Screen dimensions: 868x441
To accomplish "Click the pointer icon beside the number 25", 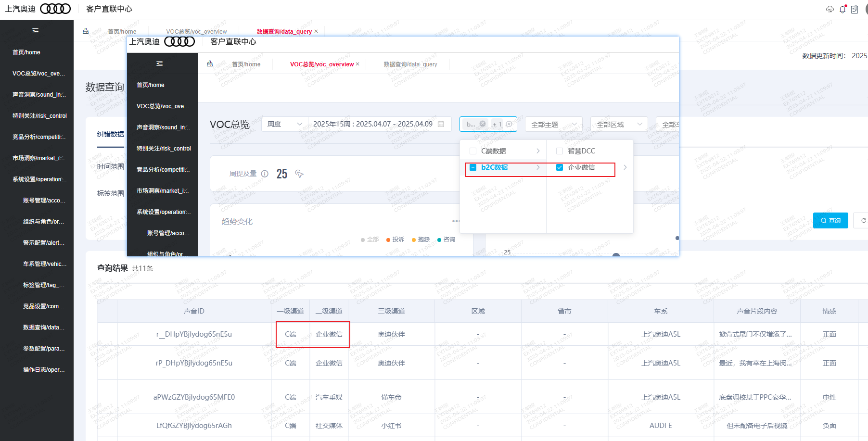I will (299, 174).
